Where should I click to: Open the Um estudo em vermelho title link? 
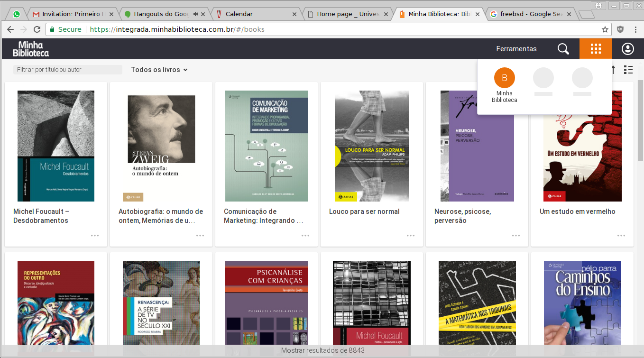point(578,211)
